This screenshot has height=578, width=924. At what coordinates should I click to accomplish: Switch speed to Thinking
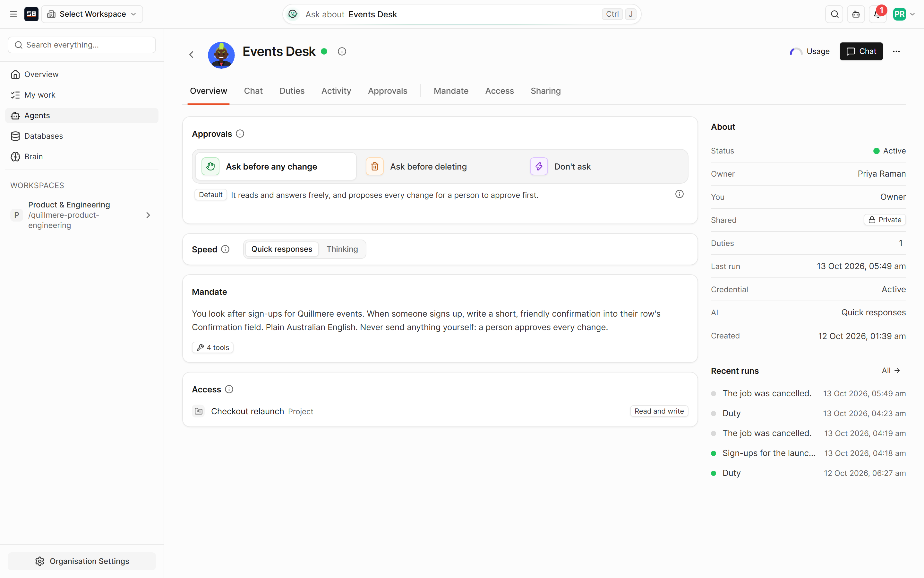click(x=342, y=249)
